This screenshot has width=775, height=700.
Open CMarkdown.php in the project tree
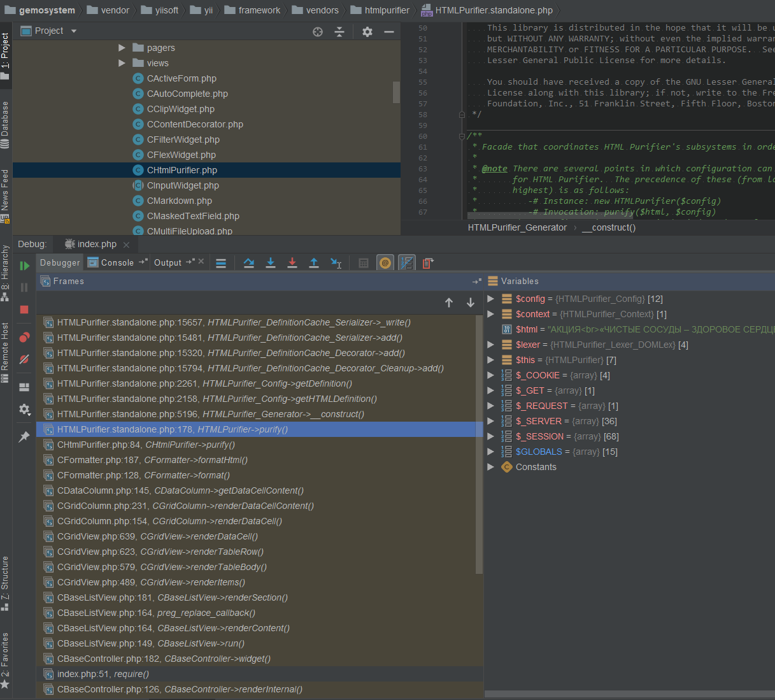click(179, 201)
